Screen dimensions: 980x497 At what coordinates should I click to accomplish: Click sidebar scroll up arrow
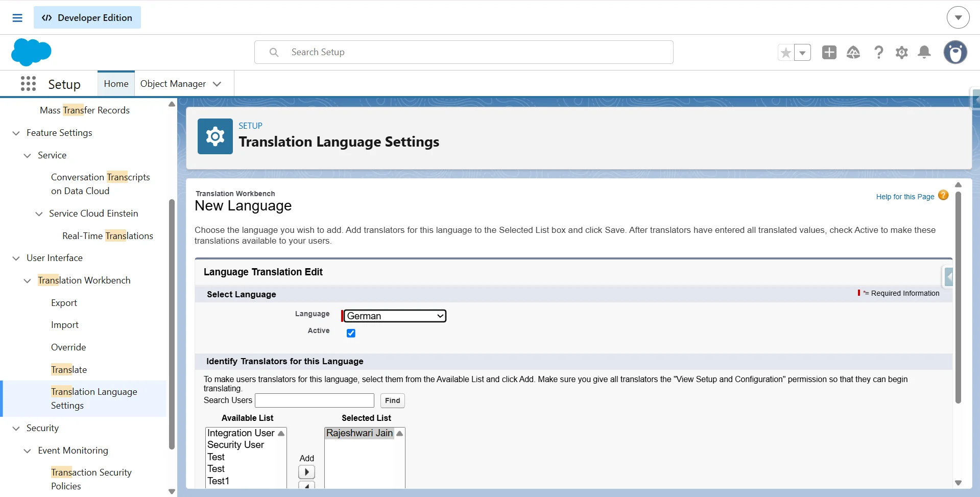pos(172,104)
